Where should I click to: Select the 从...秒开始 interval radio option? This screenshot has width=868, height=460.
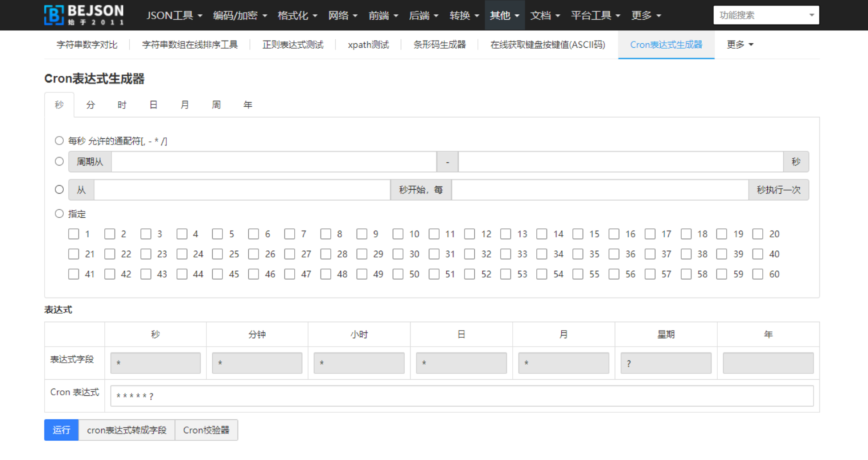[x=59, y=190]
